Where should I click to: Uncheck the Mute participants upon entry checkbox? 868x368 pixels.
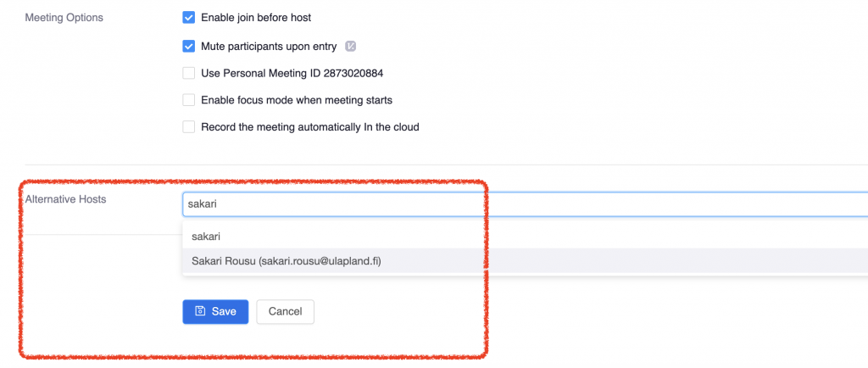(189, 47)
